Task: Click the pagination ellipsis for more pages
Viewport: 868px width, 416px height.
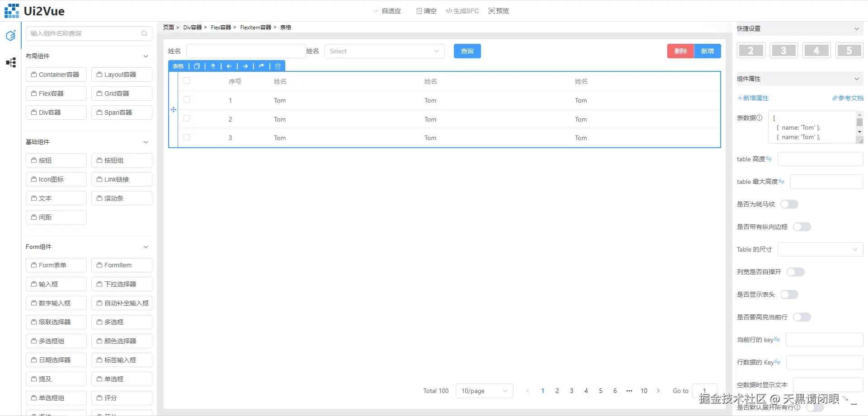Action: (629, 391)
